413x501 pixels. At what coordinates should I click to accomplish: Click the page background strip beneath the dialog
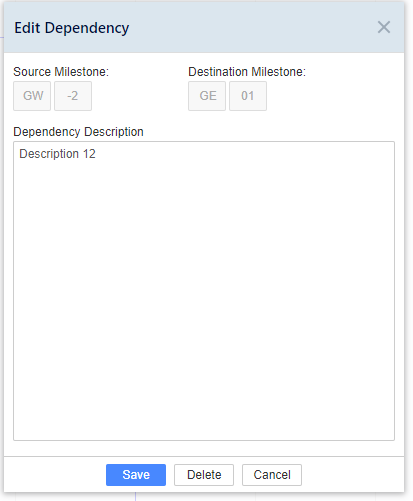(206, 497)
